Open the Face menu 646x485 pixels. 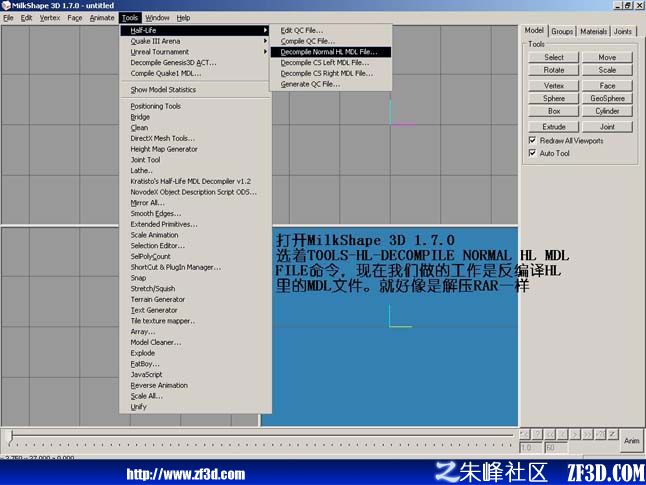[x=75, y=18]
